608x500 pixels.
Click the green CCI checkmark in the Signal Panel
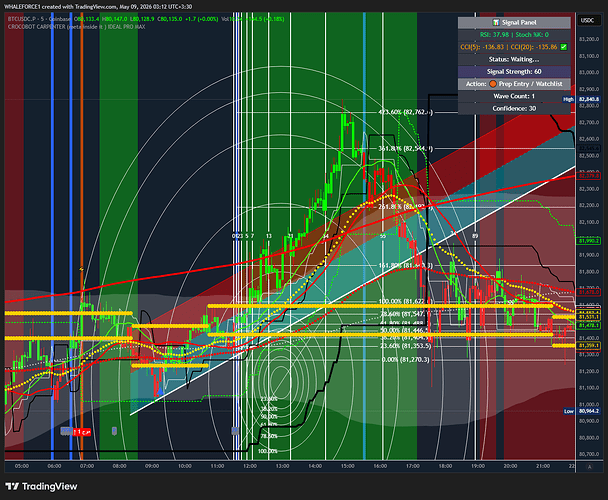[x=564, y=47]
